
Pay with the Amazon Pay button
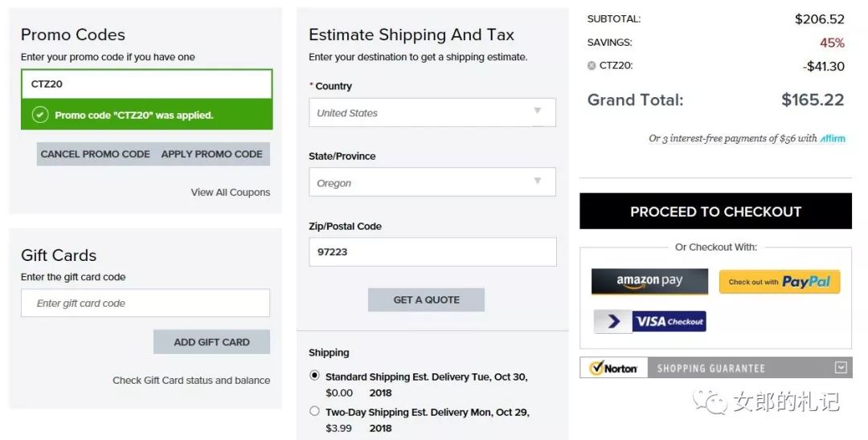[x=649, y=281]
